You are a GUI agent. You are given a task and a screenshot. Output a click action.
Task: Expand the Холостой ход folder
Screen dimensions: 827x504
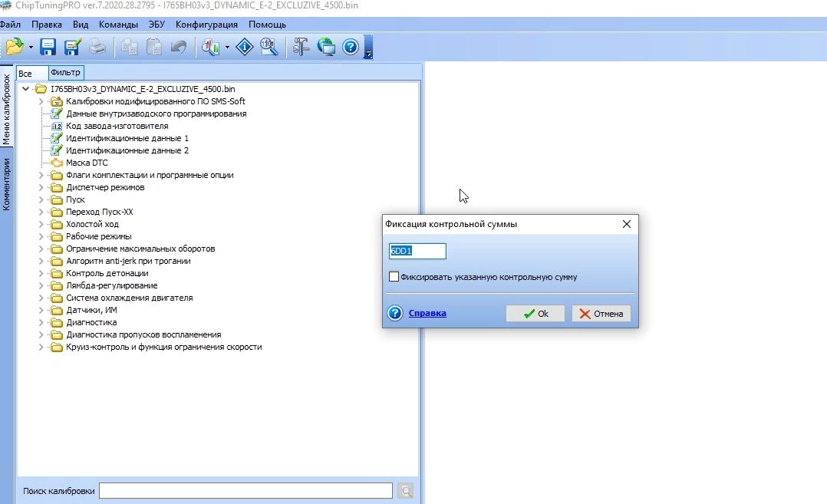pyautogui.click(x=41, y=224)
